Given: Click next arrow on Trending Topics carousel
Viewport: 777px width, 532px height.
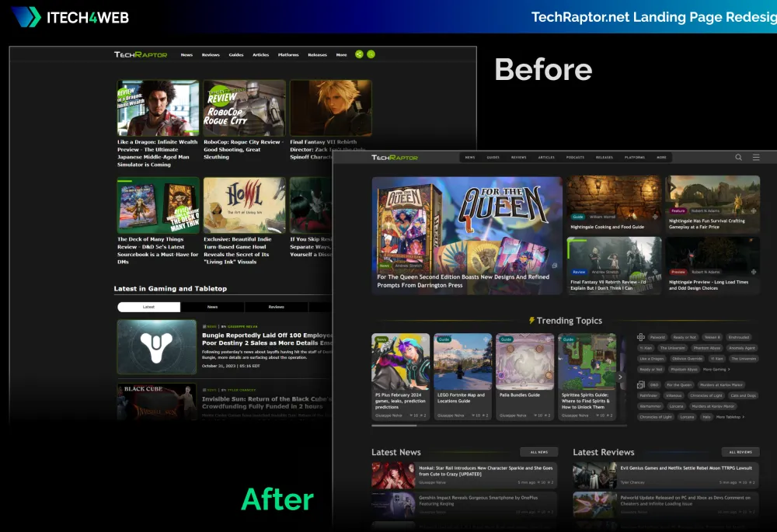Looking at the screenshot, I should 619,377.
